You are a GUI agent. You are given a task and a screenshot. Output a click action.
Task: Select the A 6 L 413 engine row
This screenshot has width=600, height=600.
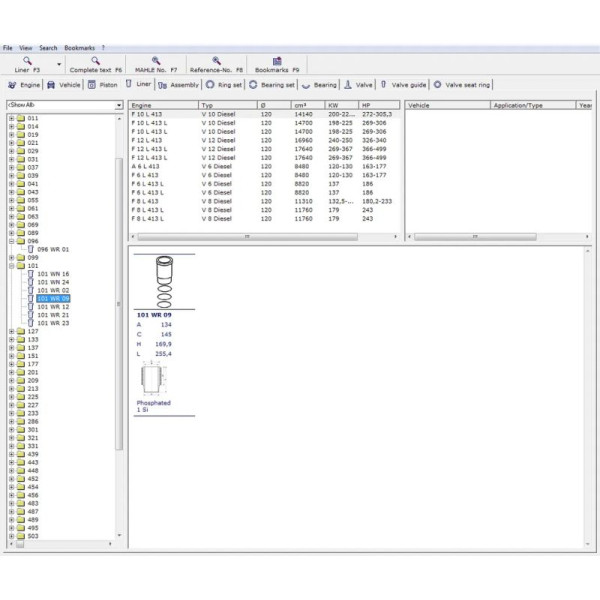pyautogui.click(x=145, y=166)
